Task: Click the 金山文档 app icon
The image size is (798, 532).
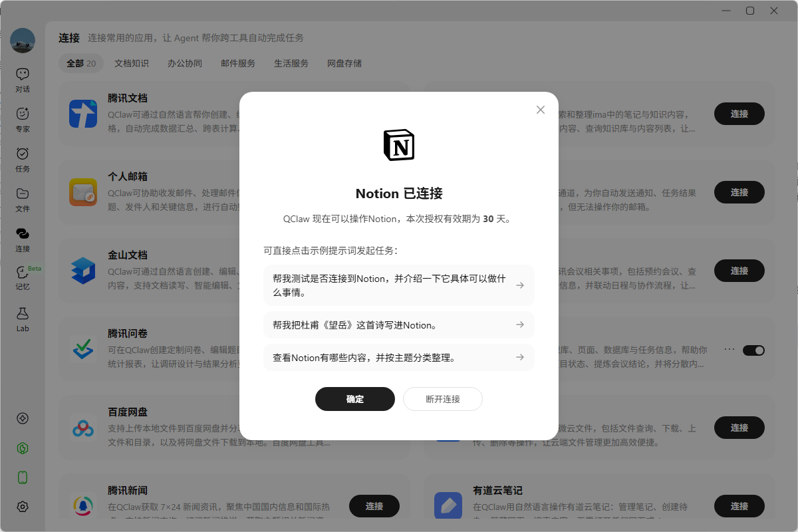Action: [83, 271]
